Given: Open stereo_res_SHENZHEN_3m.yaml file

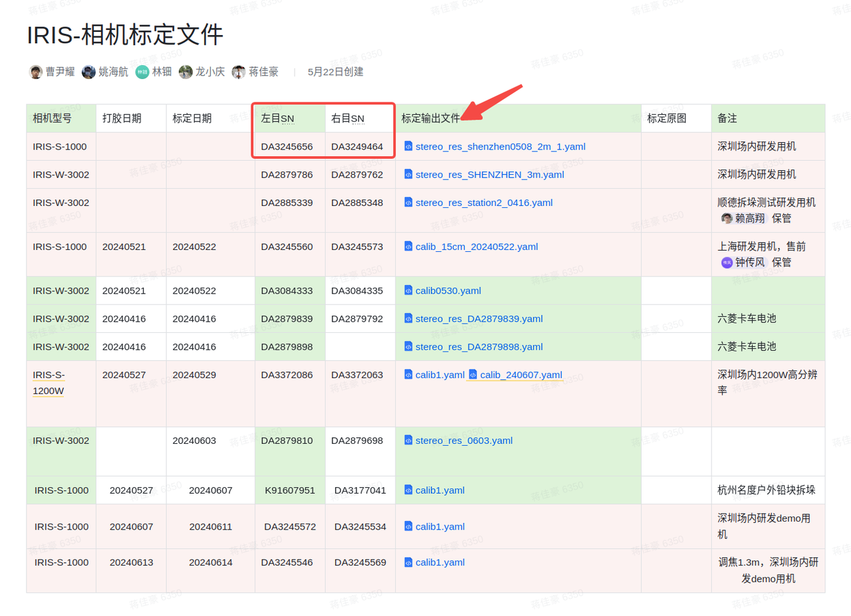Looking at the screenshot, I should 489,174.
